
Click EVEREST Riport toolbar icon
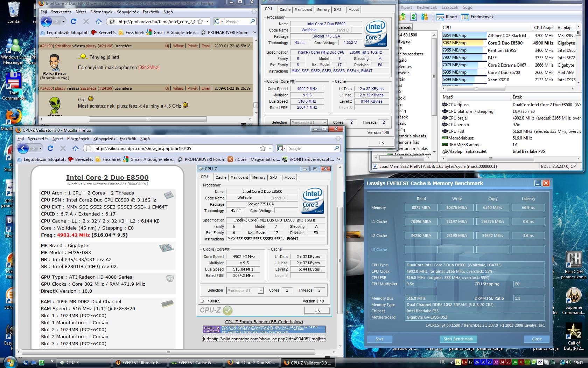(x=447, y=16)
